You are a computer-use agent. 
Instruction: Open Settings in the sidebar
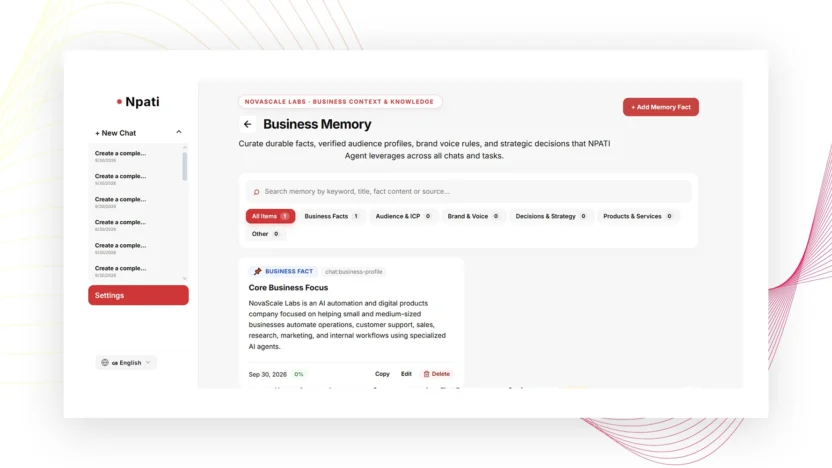click(x=138, y=295)
